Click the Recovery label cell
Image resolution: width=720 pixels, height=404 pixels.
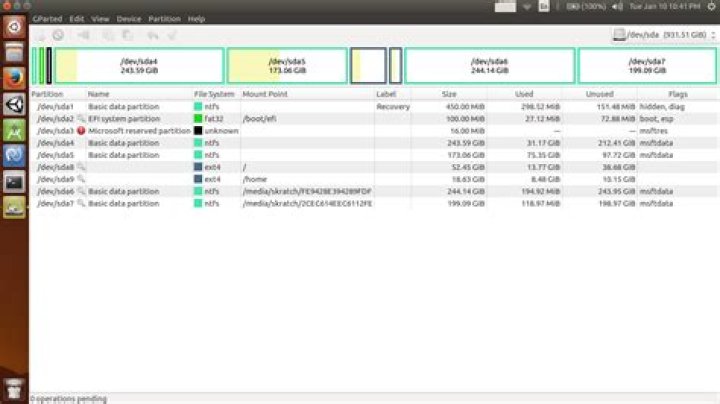[x=393, y=107]
